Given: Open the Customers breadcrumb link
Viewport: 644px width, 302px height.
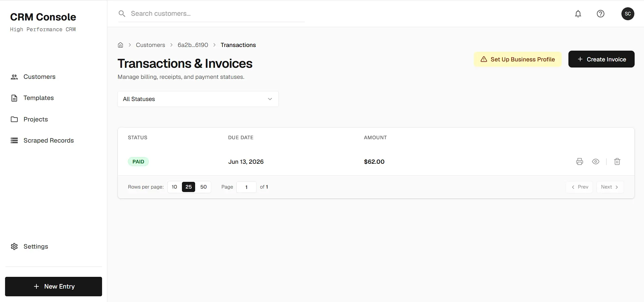Looking at the screenshot, I should (150, 45).
